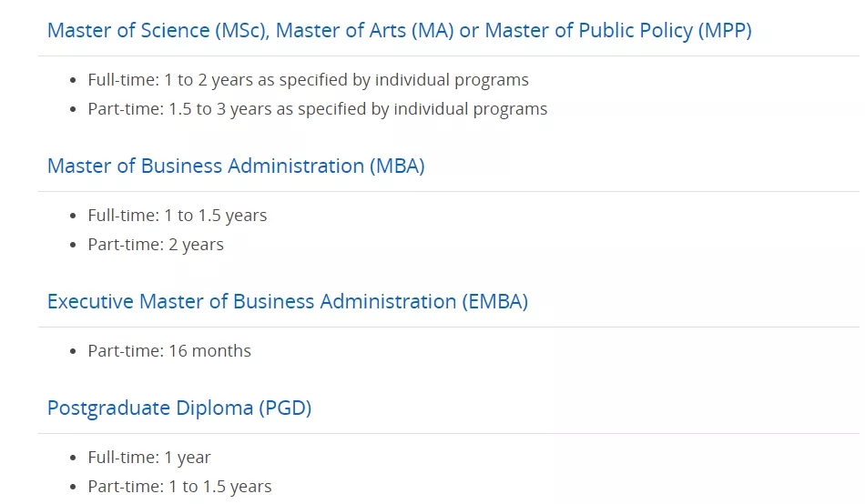Click 'Master of Science (MSc)' in first heading

[x=156, y=30]
